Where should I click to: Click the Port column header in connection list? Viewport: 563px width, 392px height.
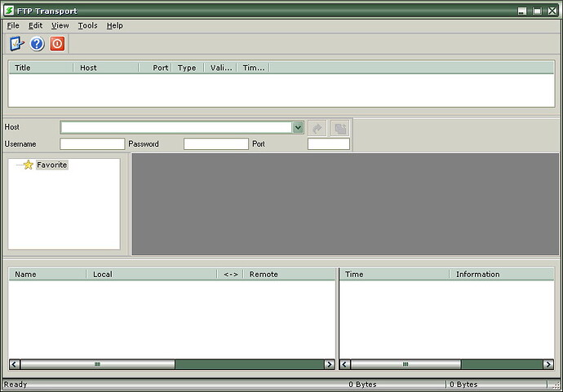click(x=155, y=68)
